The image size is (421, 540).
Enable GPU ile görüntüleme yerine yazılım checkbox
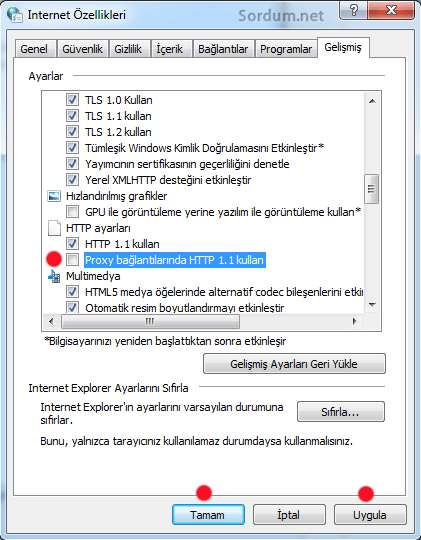pos(72,212)
